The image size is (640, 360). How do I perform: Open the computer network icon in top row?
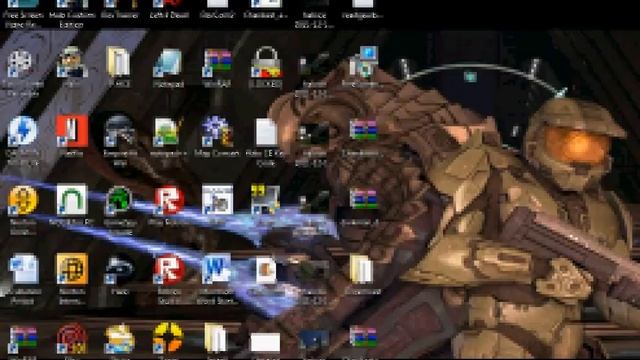pyautogui.click(x=364, y=62)
